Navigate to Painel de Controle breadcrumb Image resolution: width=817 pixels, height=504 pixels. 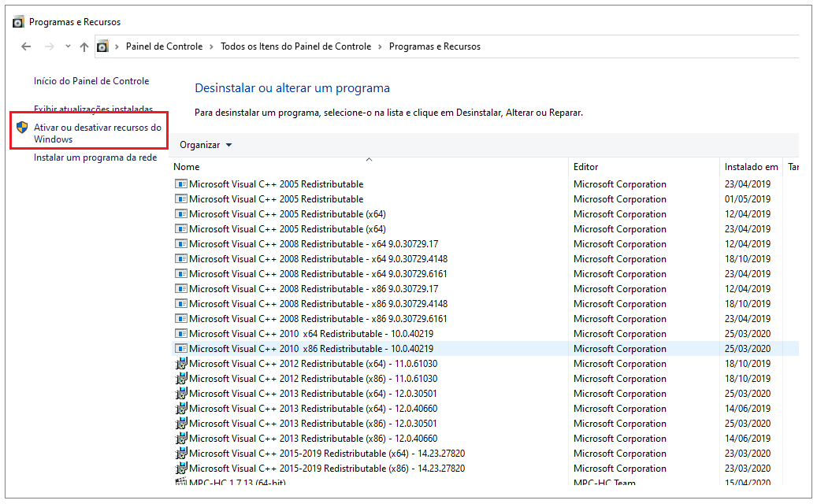pos(164,46)
